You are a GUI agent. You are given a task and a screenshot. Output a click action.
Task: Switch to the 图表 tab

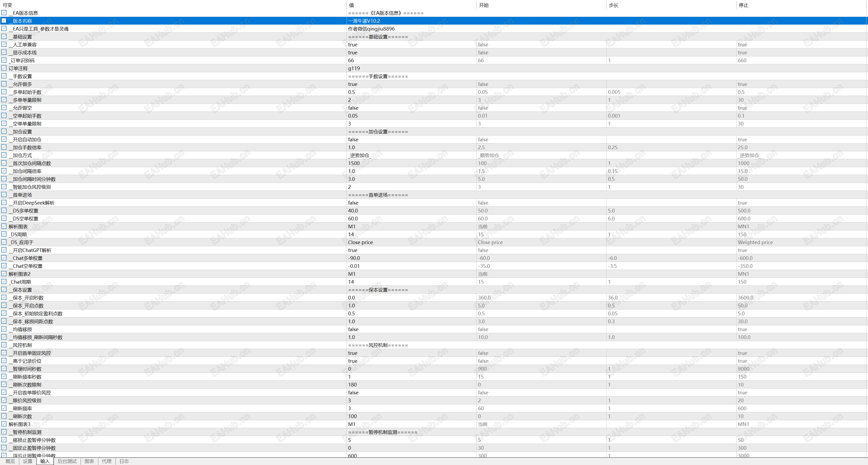(x=89, y=461)
